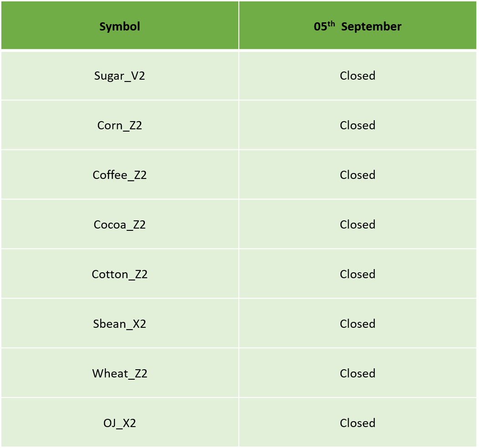The width and height of the screenshot is (479, 448).
Task: Select the 05th September column header
Action: [357, 26]
